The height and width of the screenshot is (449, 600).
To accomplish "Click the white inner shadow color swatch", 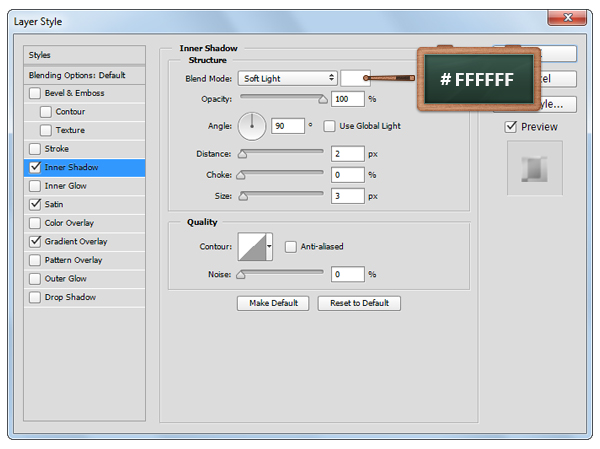I will pyautogui.click(x=353, y=78).
